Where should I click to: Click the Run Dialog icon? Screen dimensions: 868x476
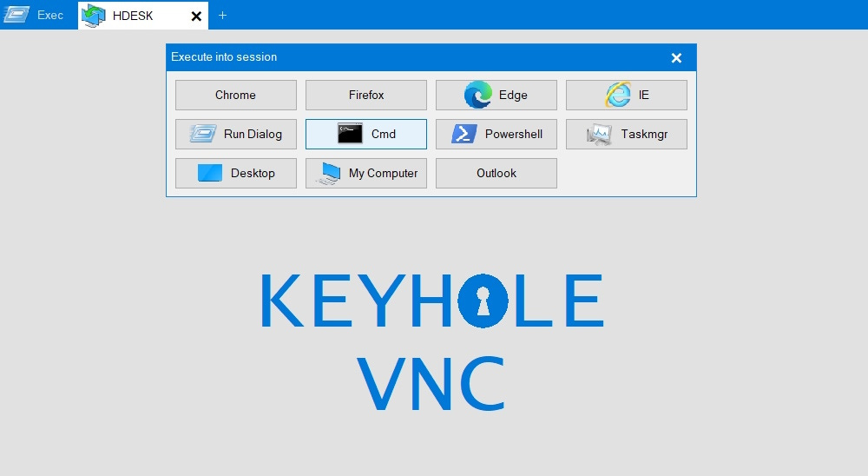(x=202, y=134)
